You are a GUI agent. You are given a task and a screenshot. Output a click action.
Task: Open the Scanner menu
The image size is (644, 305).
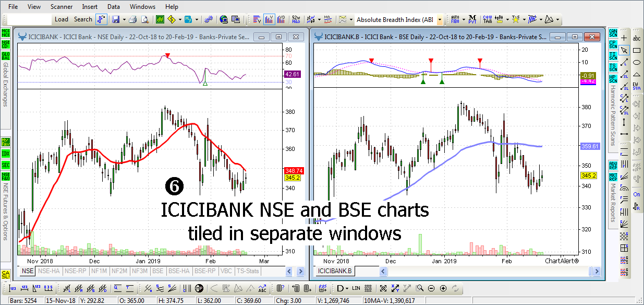coord(62,7)
